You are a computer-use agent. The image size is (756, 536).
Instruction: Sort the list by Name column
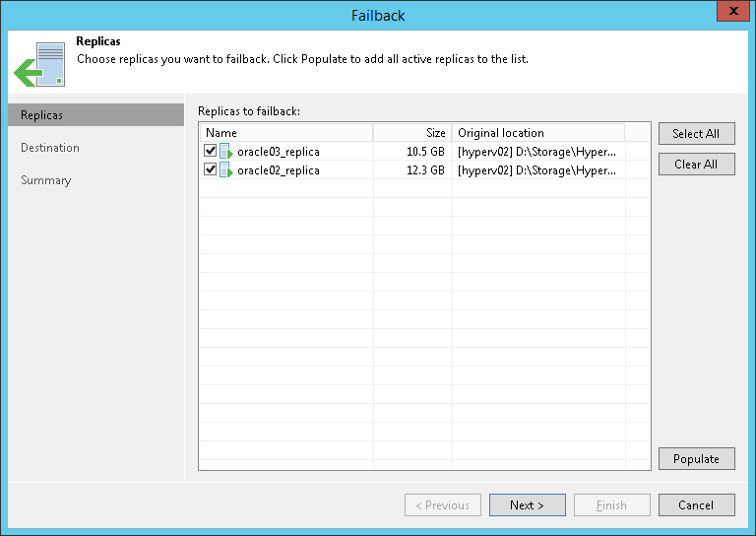(x=285, y=133)
